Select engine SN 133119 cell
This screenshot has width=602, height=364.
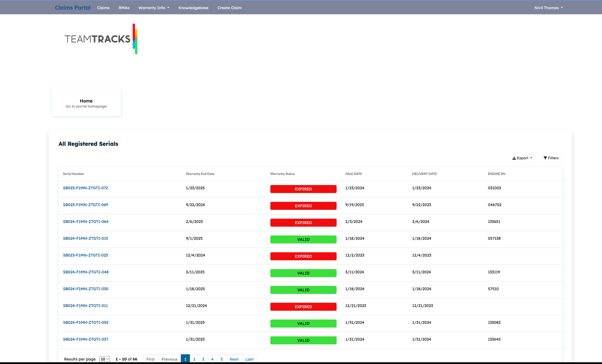point(494,272)
